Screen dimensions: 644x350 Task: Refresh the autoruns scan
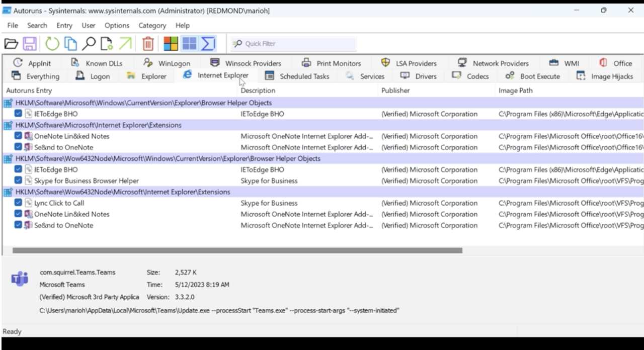point(52,44)
